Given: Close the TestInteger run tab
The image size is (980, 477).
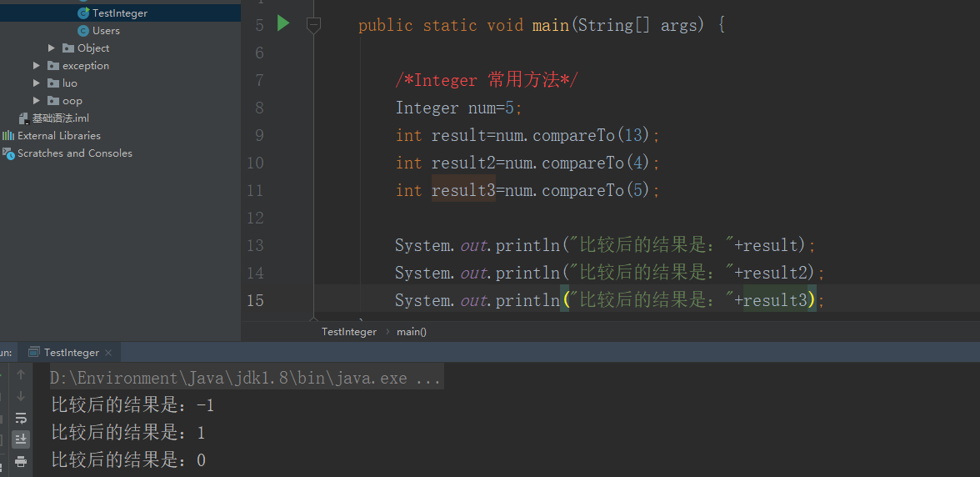Looking at the screenshot, I should click(108, 353).
